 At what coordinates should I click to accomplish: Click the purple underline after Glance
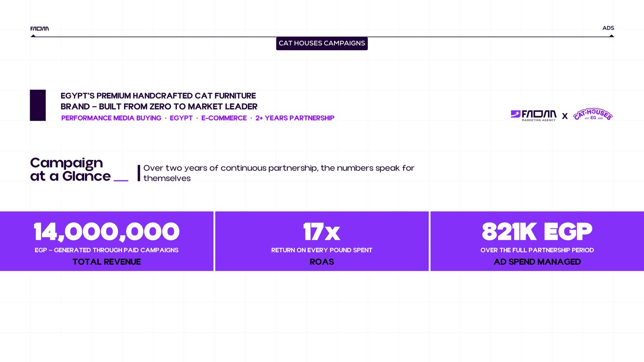(121, 181)
